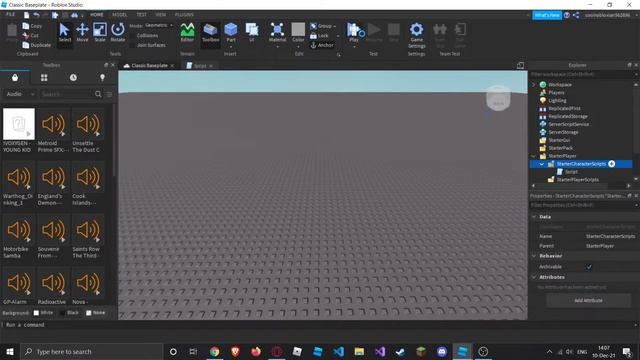Switch to the MODEL ribbon tab

coord(120,15)
